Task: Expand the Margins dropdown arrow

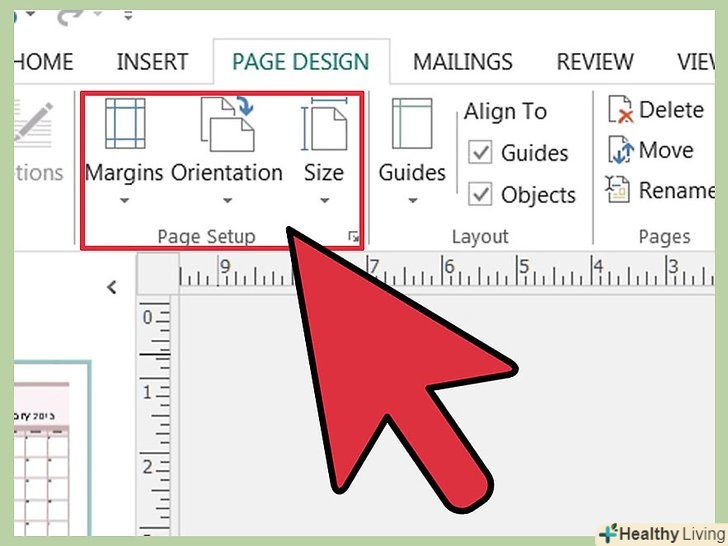Action: (124, 201)
